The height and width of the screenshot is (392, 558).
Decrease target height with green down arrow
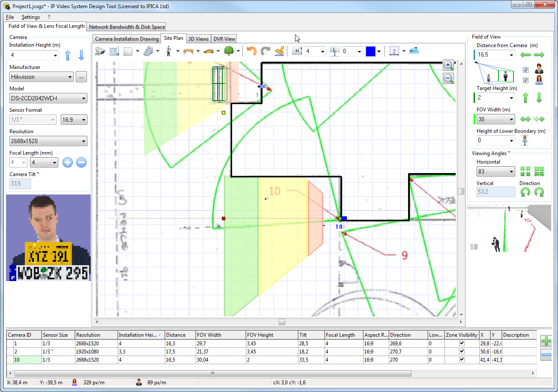(x=539, y=98)
